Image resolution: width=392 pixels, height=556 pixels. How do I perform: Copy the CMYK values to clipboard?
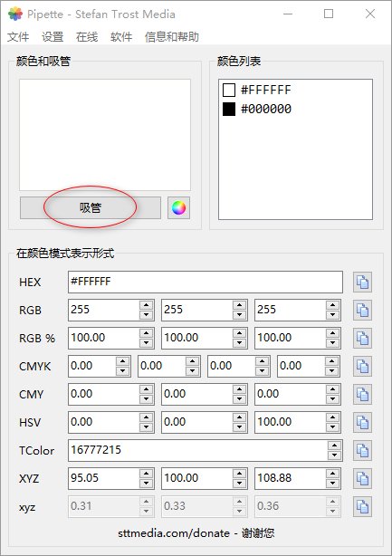[362, 367]
